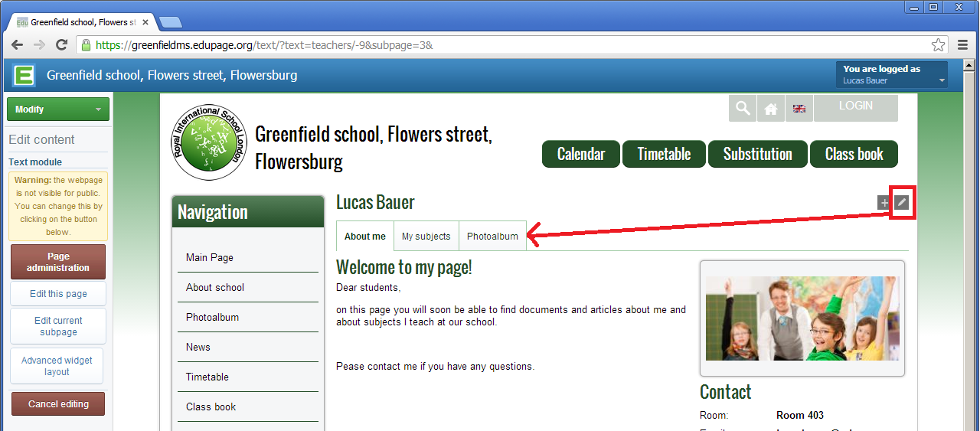
Task: Open the logged-in user Lucas Bauer dropdown
Action: (x=892, y=75)
